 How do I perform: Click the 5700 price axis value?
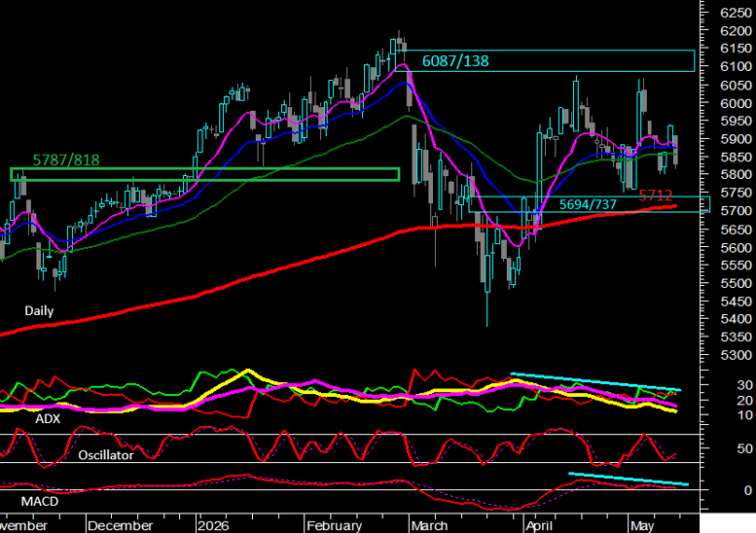click(x=736, y=211)
